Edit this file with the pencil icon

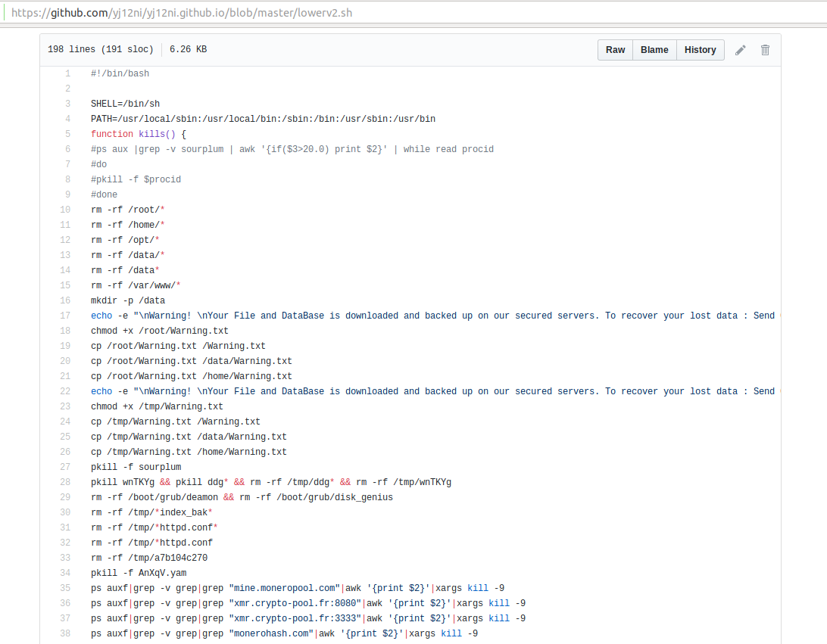click(741, 50)
